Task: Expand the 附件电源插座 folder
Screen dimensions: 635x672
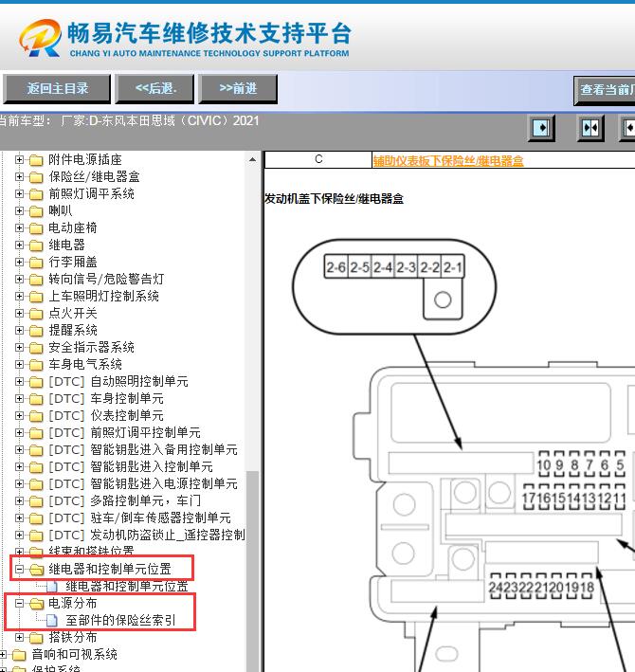Action: (19, 160)
